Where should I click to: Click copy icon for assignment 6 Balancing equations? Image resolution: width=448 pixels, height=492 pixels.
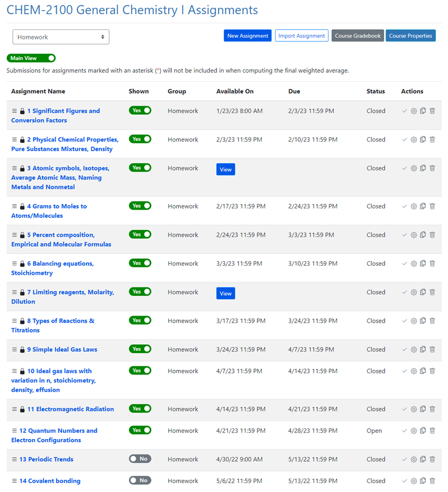(x=423, y=264)
